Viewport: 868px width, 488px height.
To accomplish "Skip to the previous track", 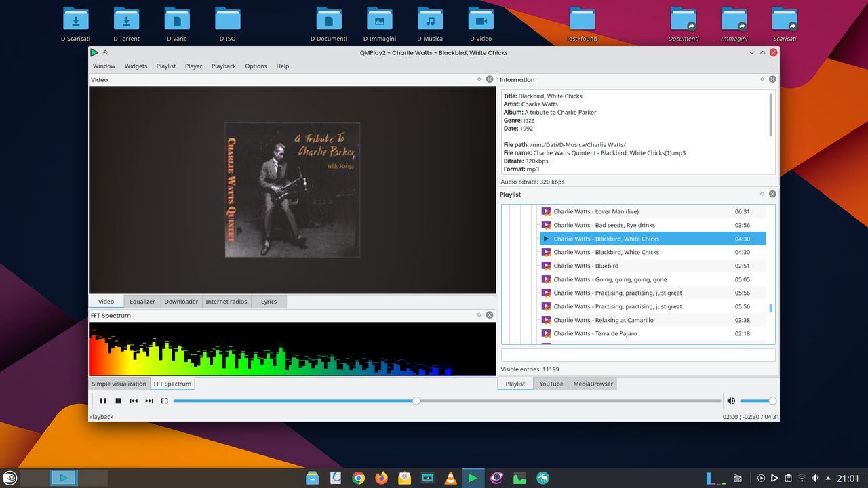I will [134, 401].
